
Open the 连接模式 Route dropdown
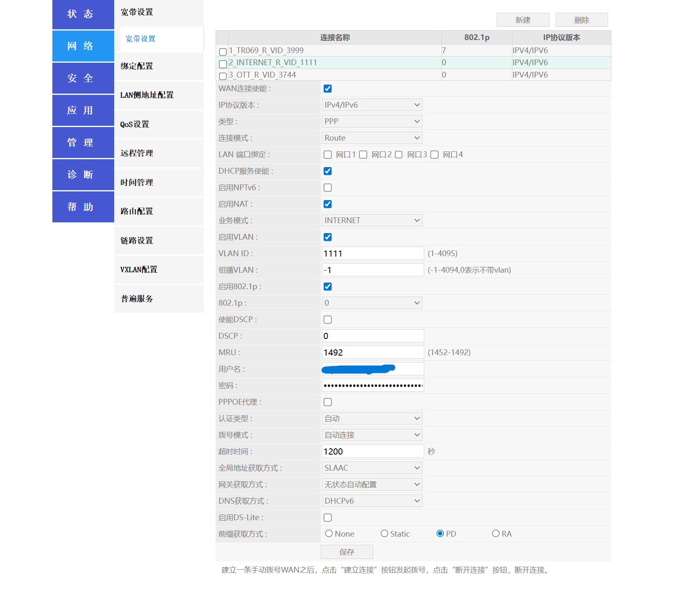click(x=372, y=138)
